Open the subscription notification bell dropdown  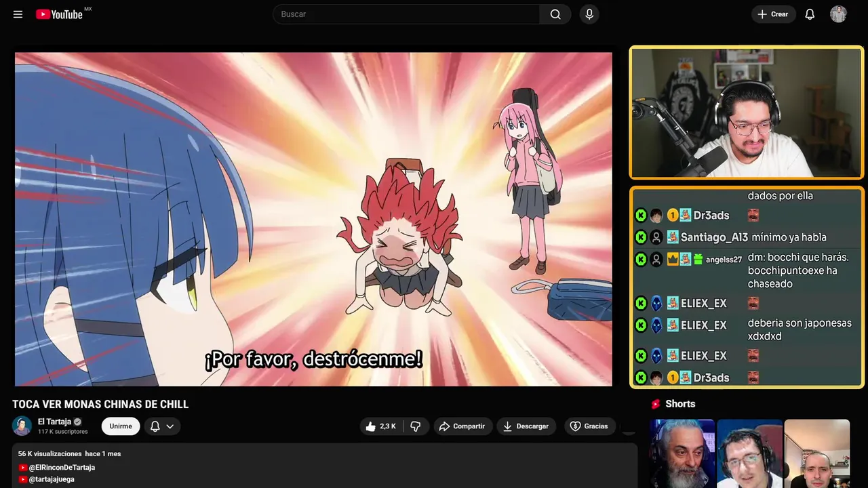[162, 426]
